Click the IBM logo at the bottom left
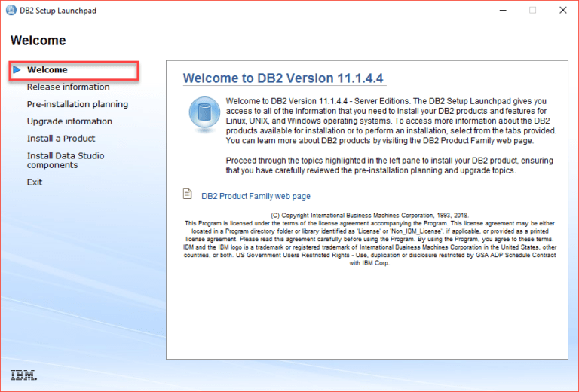Viewport: 579px width, 392px height. [x=23, y=375]
